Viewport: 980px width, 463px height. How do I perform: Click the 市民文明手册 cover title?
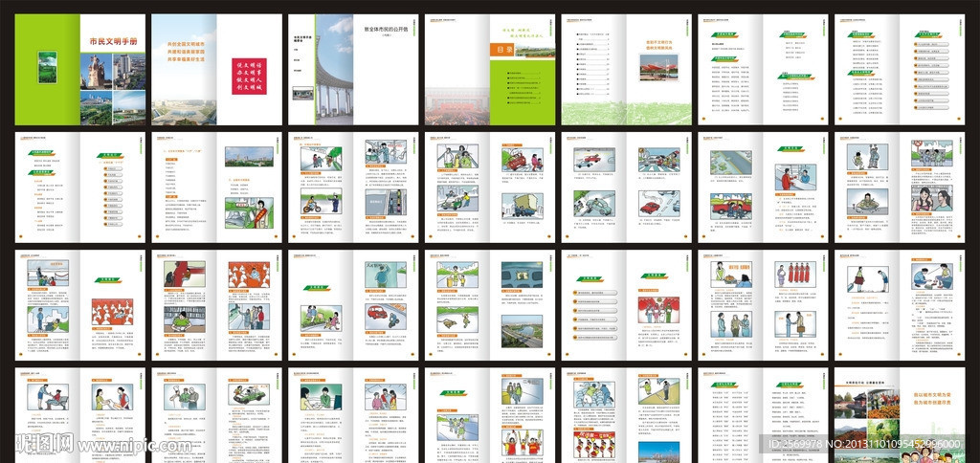tap(112, 42)
